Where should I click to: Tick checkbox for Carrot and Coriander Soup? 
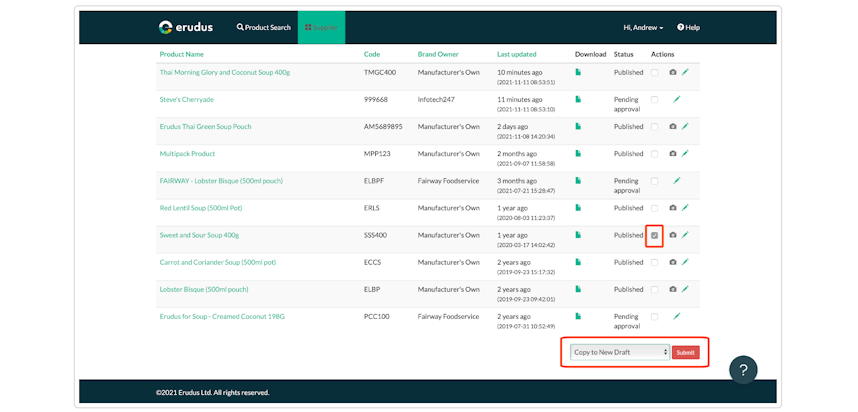(x=654, y=262)
